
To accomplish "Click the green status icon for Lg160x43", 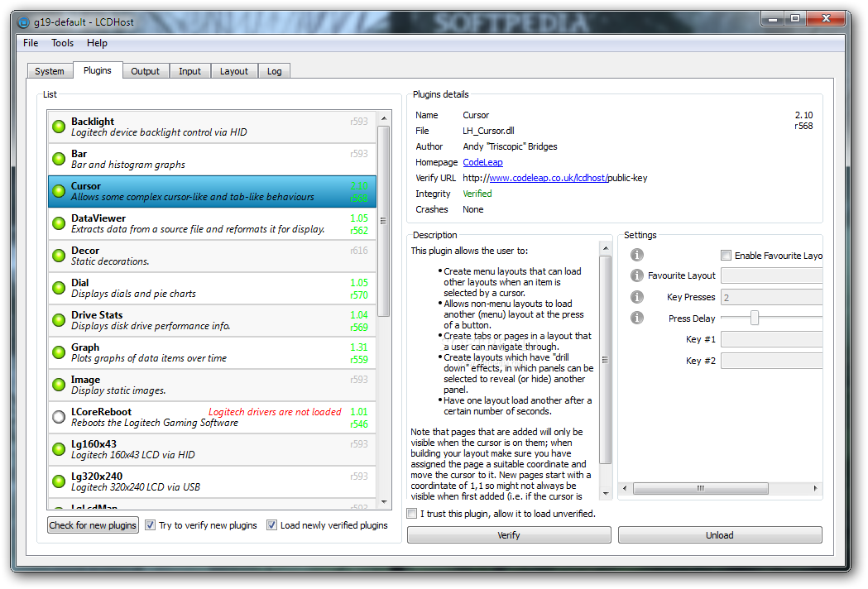I will point(59,449).
